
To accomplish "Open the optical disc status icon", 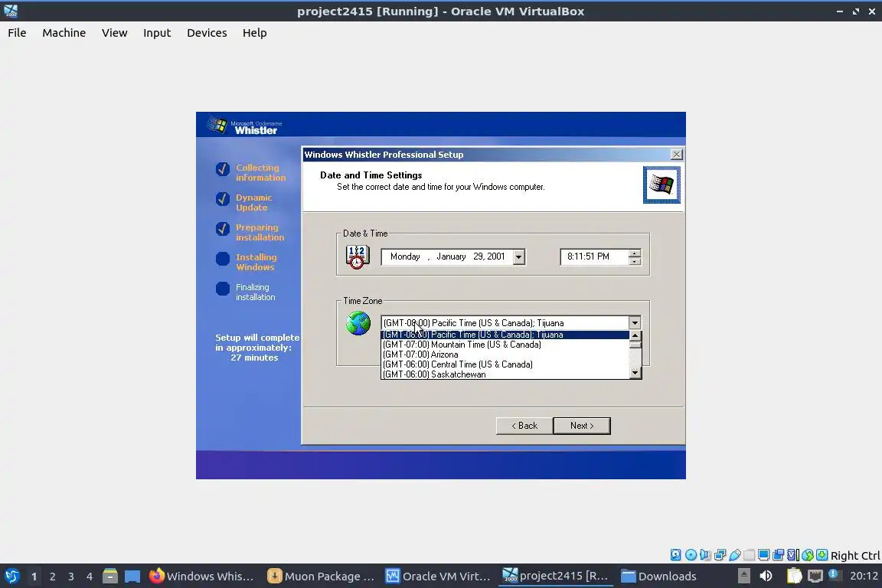I will tap(691, 555).
